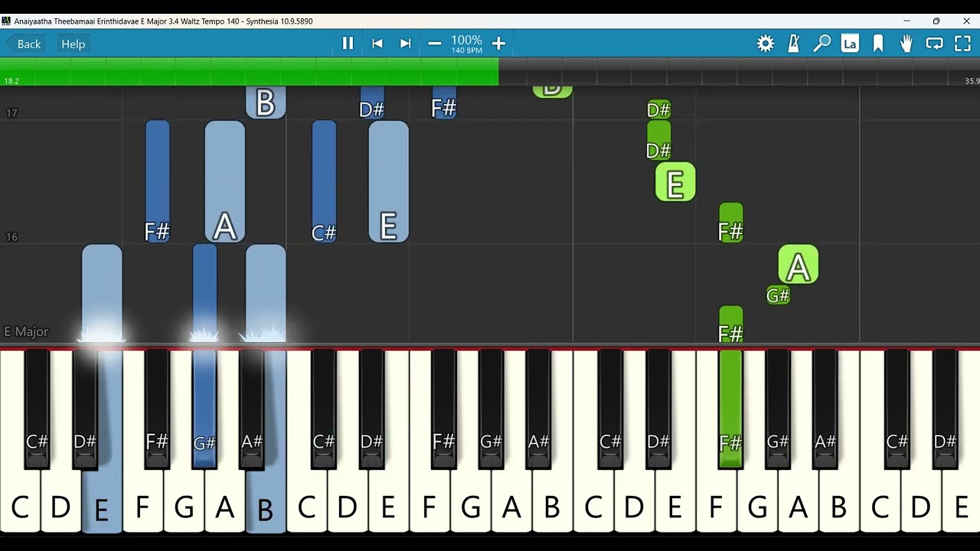Click the measure 17 marker

click(11, 113)
